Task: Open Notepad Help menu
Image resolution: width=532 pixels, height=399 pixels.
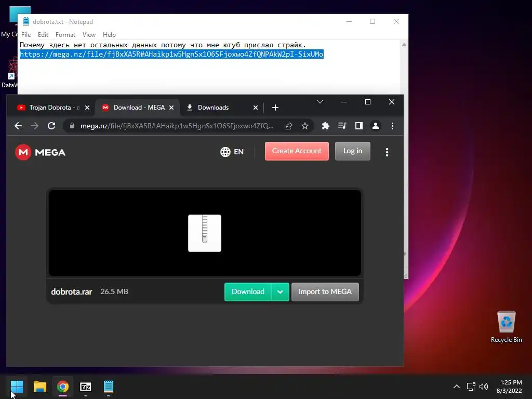Action: coord(109,35)
